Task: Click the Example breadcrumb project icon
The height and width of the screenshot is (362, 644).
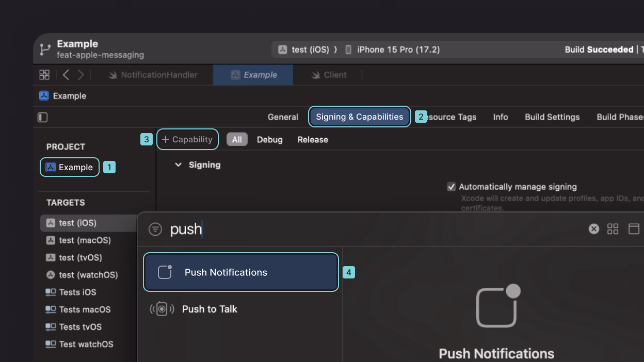Action: [44, 96]
